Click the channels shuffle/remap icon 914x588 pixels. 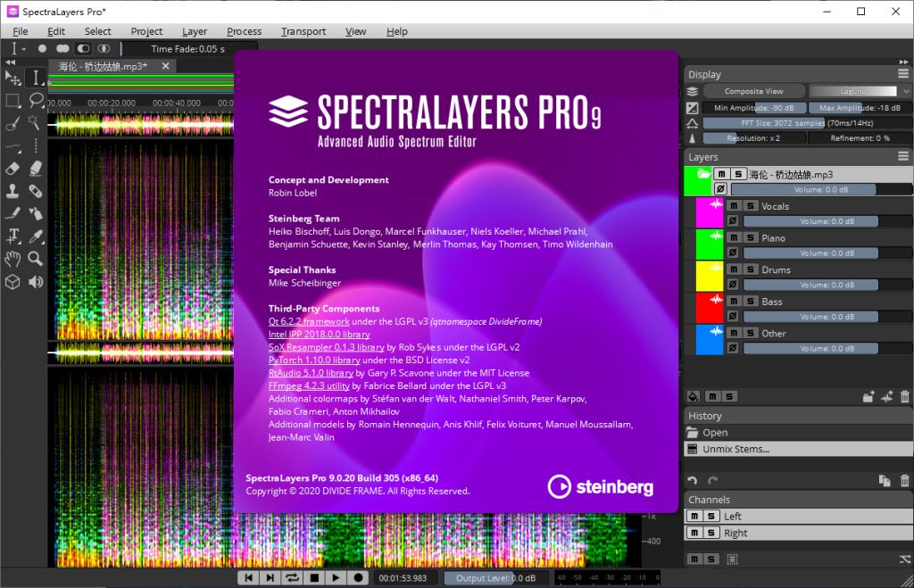click(x=905, y=559)
